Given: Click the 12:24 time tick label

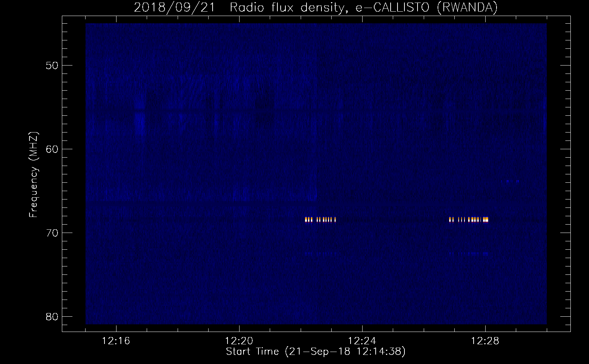Looking at the screenshot, I should tap(362, 341).
